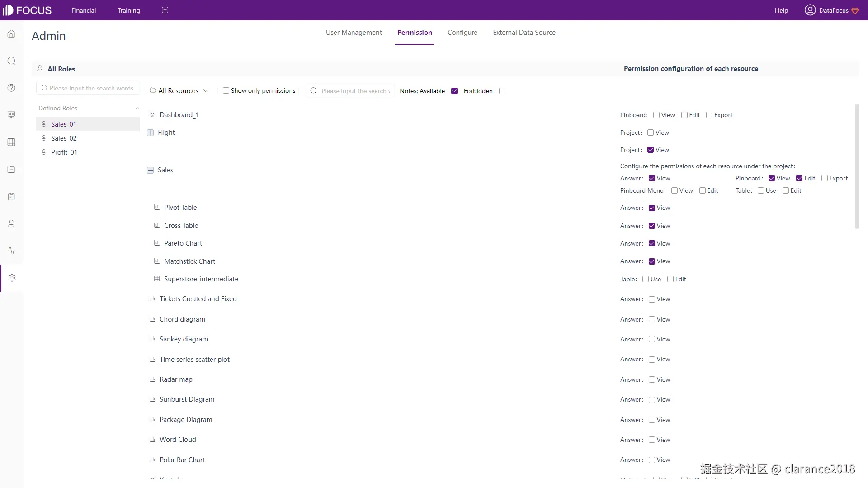Open the Financial top menu
The width and height of the screenshot is (868, 488).
click(84, 10)
